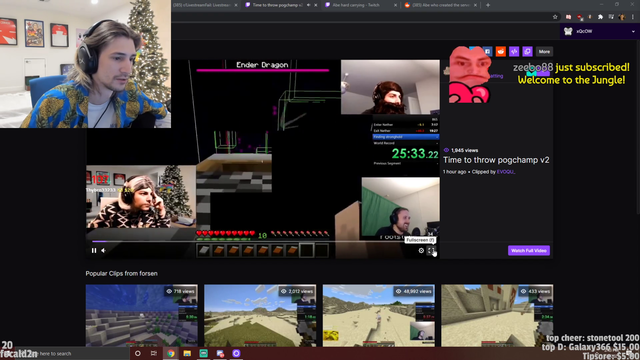Expand the xQcOW account dropdown
The width and height of the screenshot is (640, 360).
[633, 31]
